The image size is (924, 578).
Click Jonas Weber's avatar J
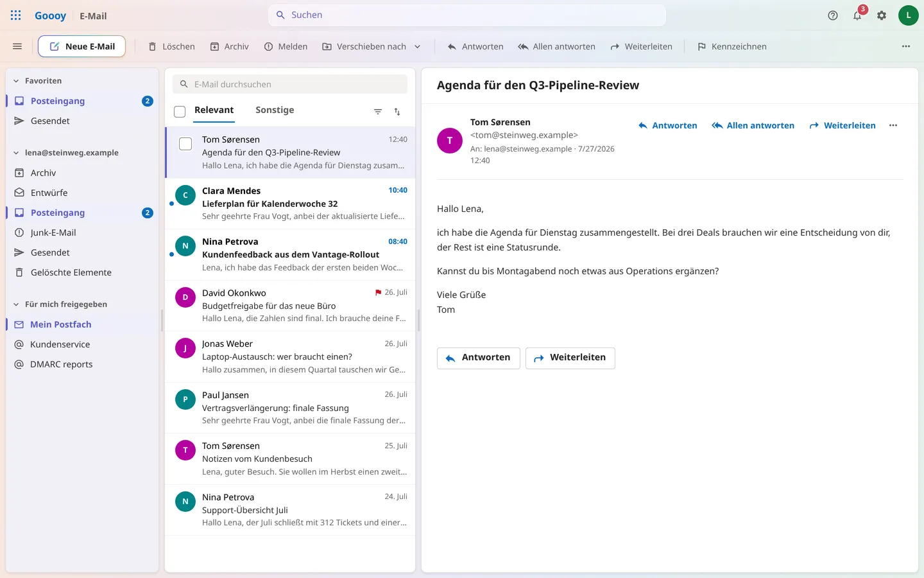click(x=185, y=348)
